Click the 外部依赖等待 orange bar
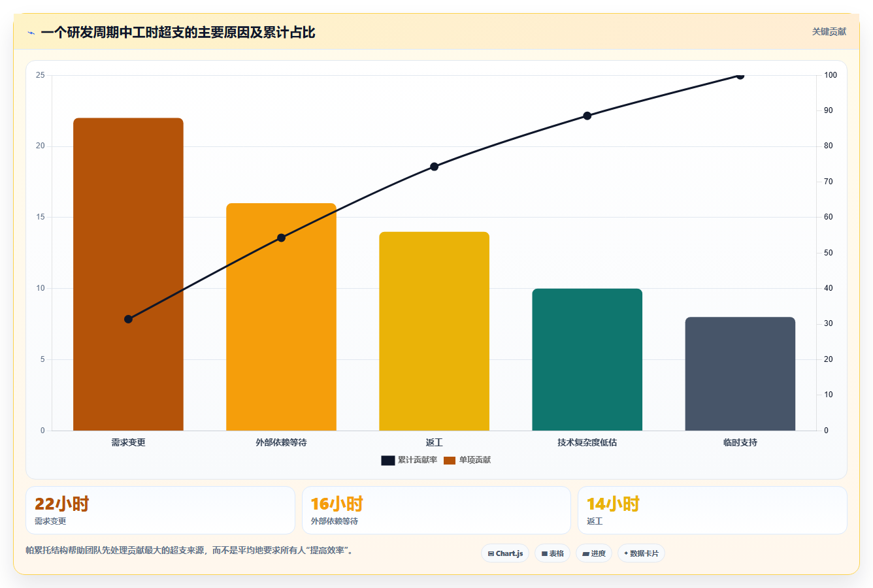This screenshot has width=873, height=588. (x=281, y=317)
